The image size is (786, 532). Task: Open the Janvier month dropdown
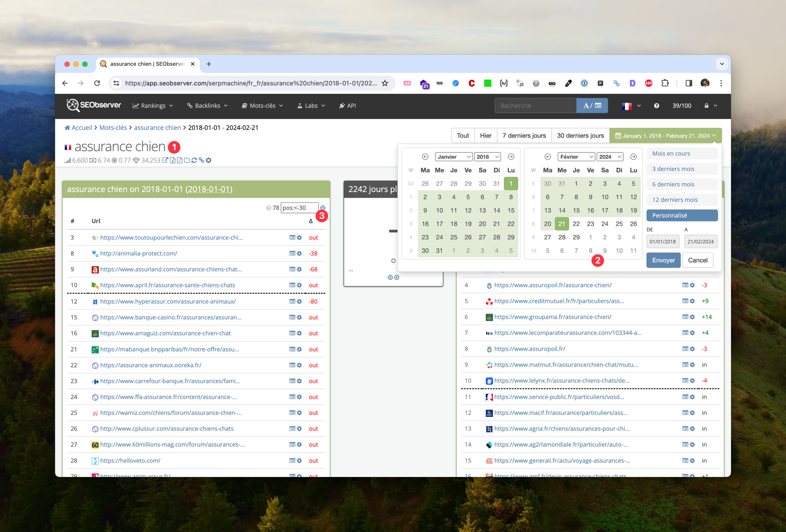pos(454,157)
